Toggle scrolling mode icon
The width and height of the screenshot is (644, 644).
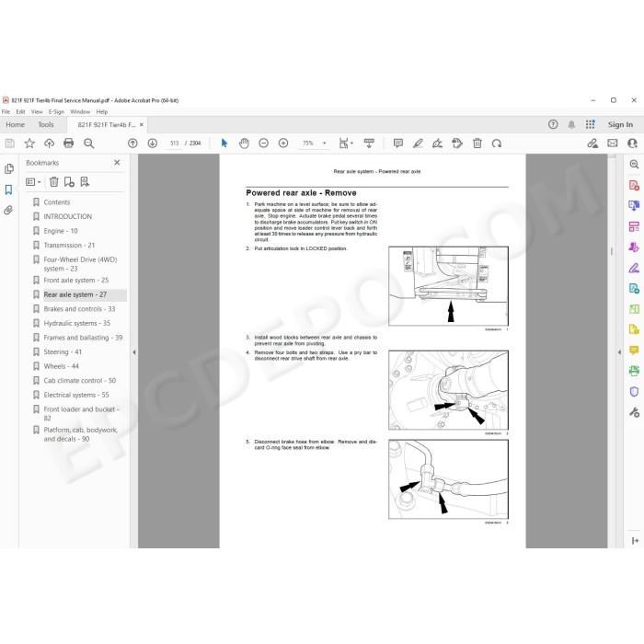coord(369,144)
